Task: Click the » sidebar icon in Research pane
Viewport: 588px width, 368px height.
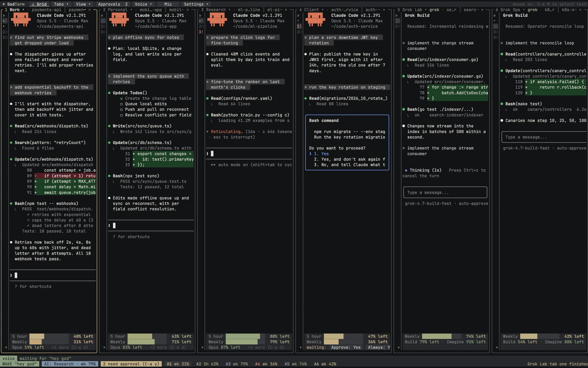Action: tap(200, 16)
